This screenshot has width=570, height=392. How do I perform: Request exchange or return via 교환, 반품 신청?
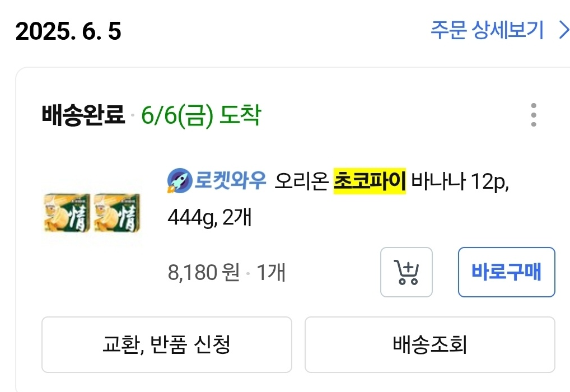pyautogui.click(x=167, y=344)
